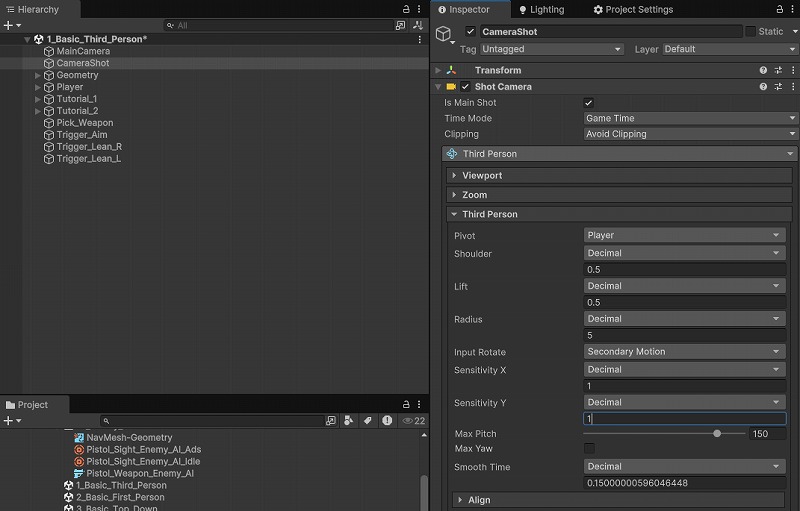This screenshot has height=511, width=800.
Task: Open Shot Camera presets icon
Action: coord(778,87)
